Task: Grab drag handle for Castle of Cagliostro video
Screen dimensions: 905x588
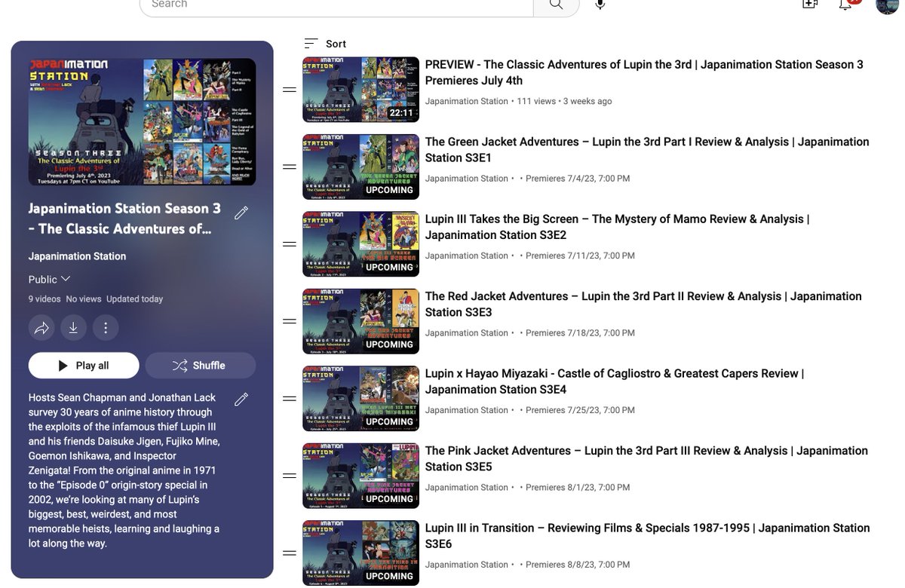Action: tap(289, 399)
